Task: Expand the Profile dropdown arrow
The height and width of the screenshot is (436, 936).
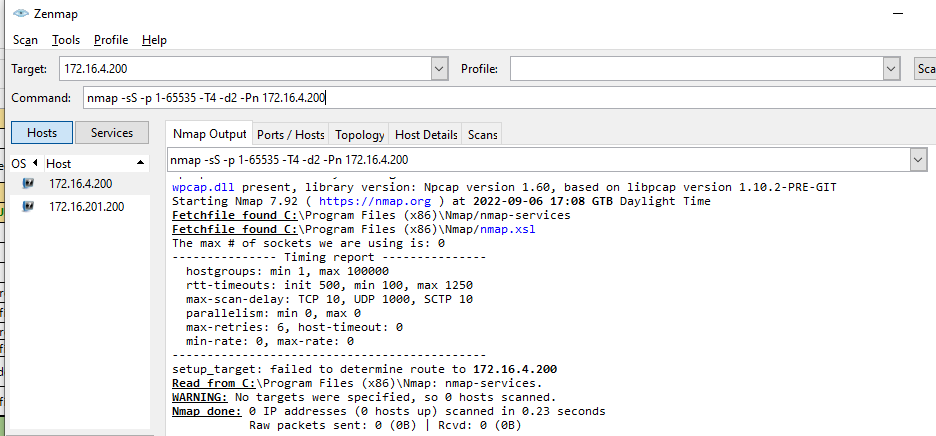Action: tap(891, 69)
